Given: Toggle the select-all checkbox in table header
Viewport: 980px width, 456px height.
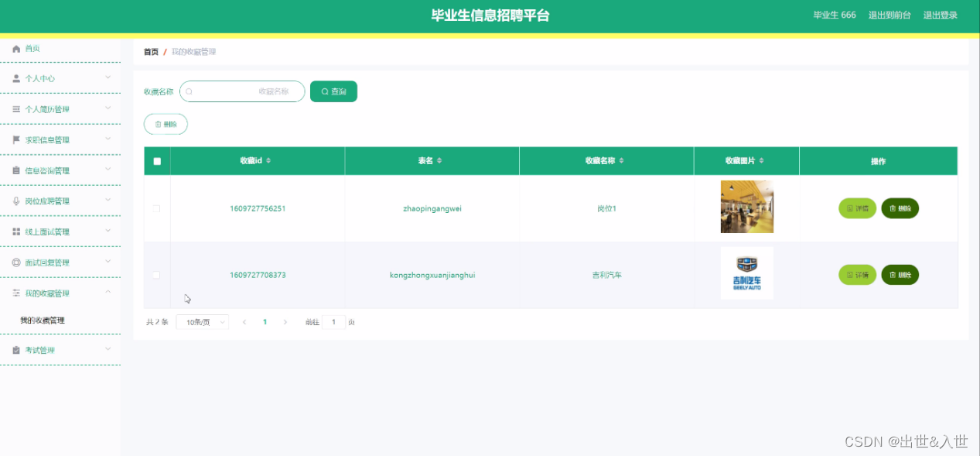Looking at the screenshot, I should point(157,161).
